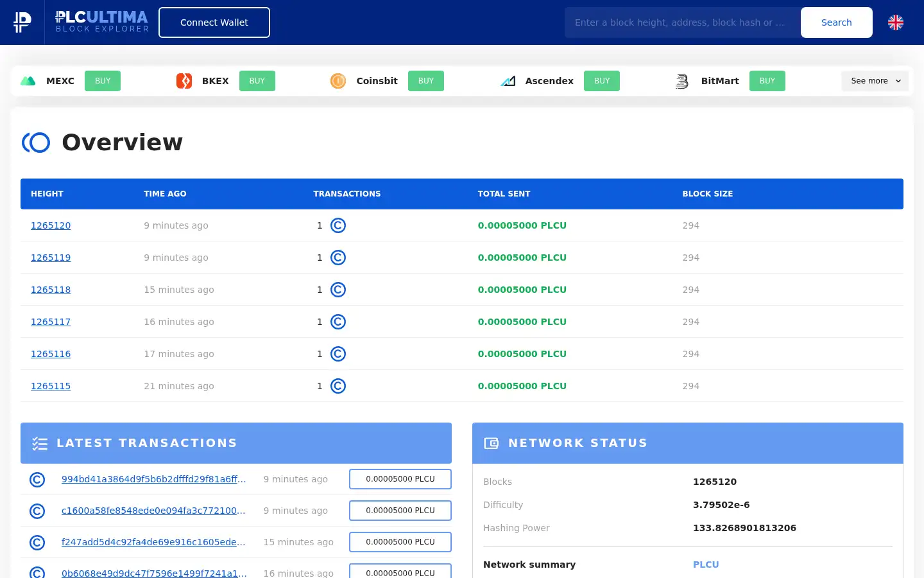Click total sent amount in row 1265120
924x578 pixels.
tap(522, 225)
